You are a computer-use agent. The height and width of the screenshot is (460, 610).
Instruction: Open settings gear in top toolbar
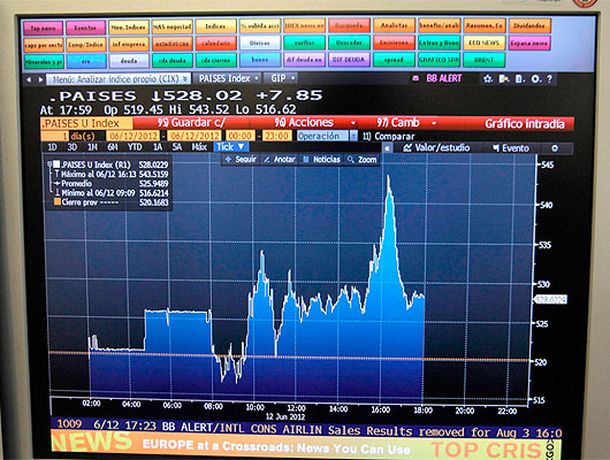tap(536, 79)
